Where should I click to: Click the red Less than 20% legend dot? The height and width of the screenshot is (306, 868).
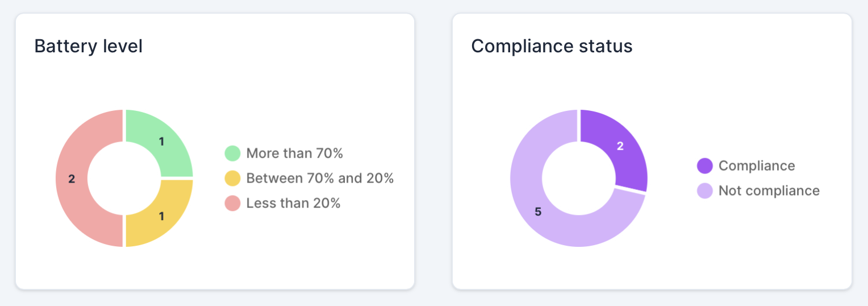click(233, 204)
